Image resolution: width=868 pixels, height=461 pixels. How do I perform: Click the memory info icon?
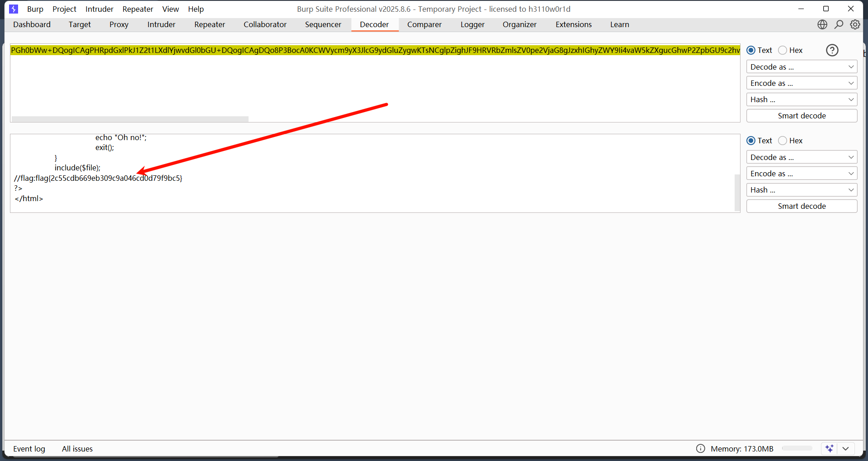point(701,448)
